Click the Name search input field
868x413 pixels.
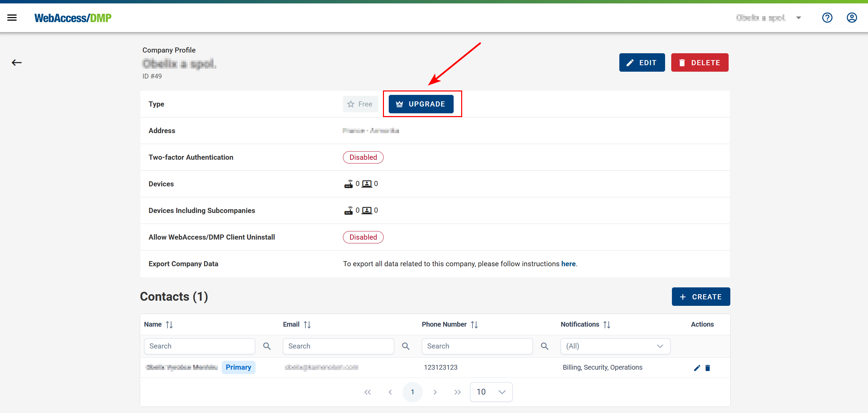click(x=199, y=346)
